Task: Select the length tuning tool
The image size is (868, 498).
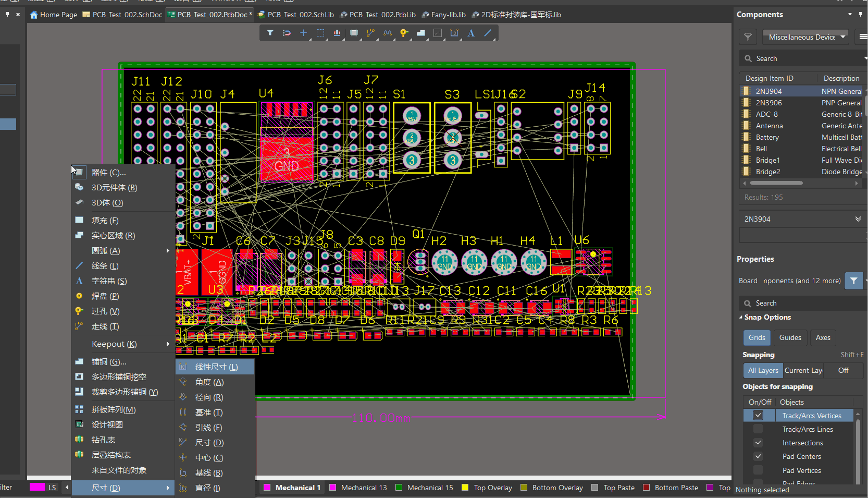Action: 387,33
